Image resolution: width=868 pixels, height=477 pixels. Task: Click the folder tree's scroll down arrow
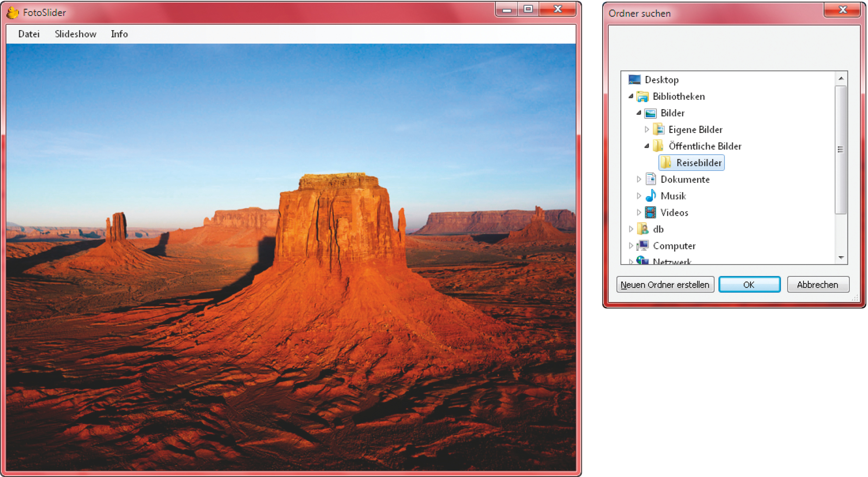[841, 258]
